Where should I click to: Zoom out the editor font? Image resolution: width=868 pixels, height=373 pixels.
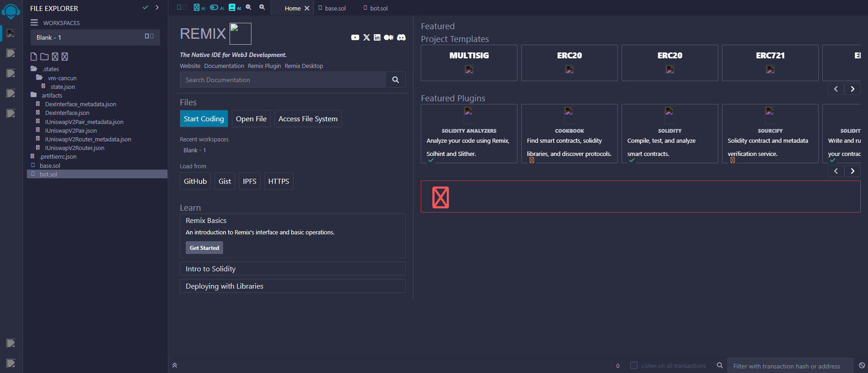(249, 7)
